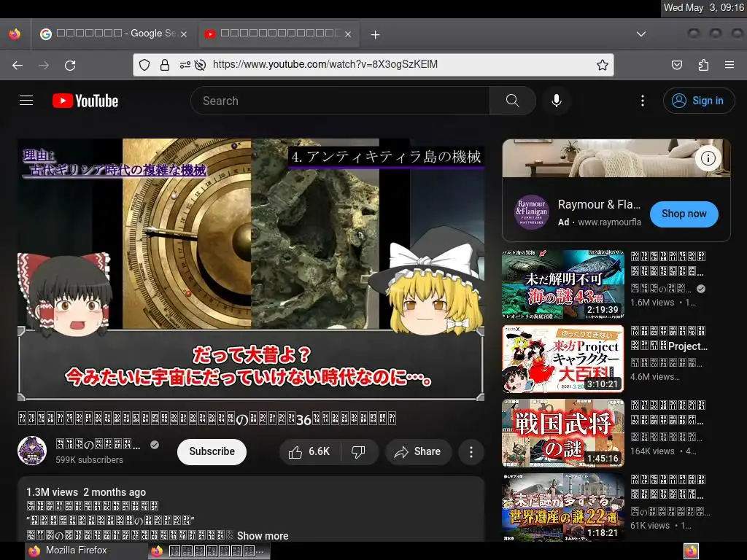
Task: Open Firefox application menu
Action: [x=729, y=65]
